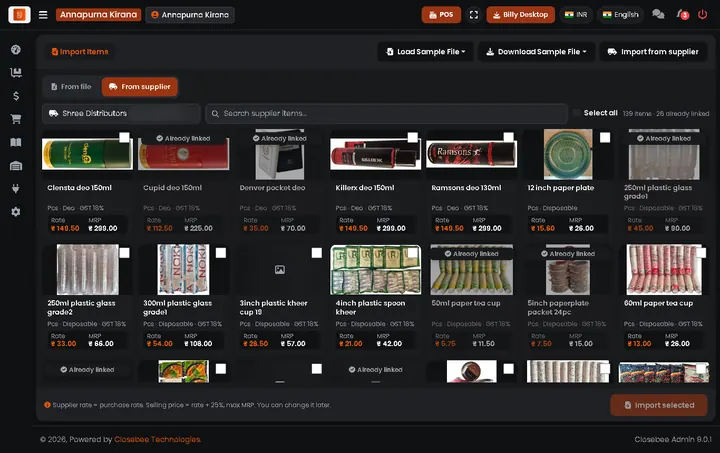Check the 300ml plastic glass grade1 checkbox
Image resolution: width=720 pixels, height=453 pixels.
(x=220, y=253)
